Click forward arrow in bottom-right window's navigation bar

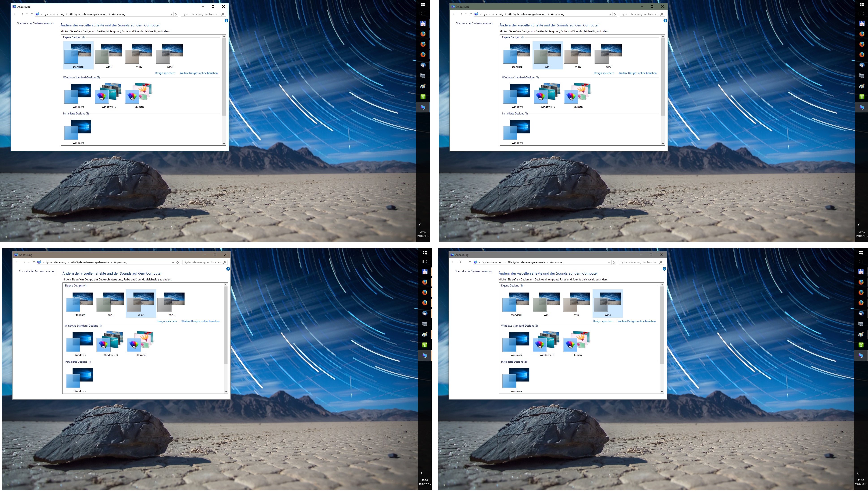[460, 262]
